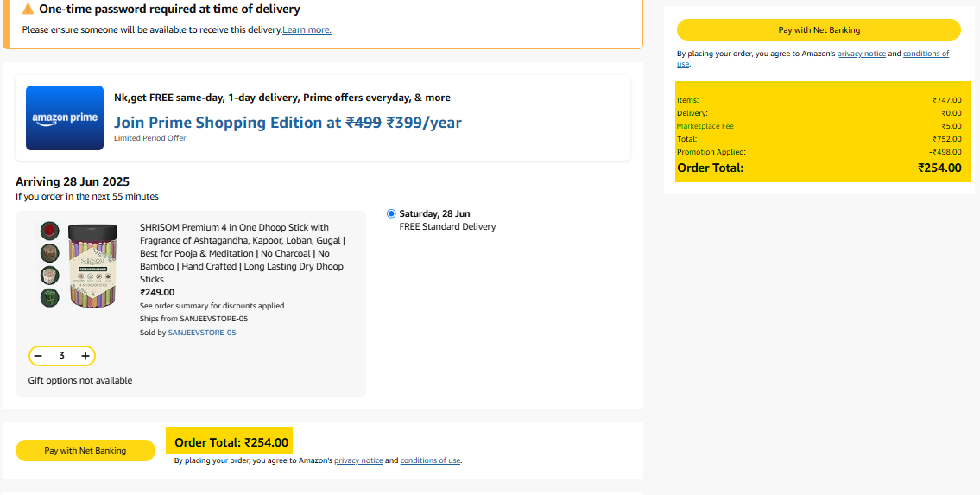Click the SHRISOM Premium Dhoop Stick title

coord(243,253)
